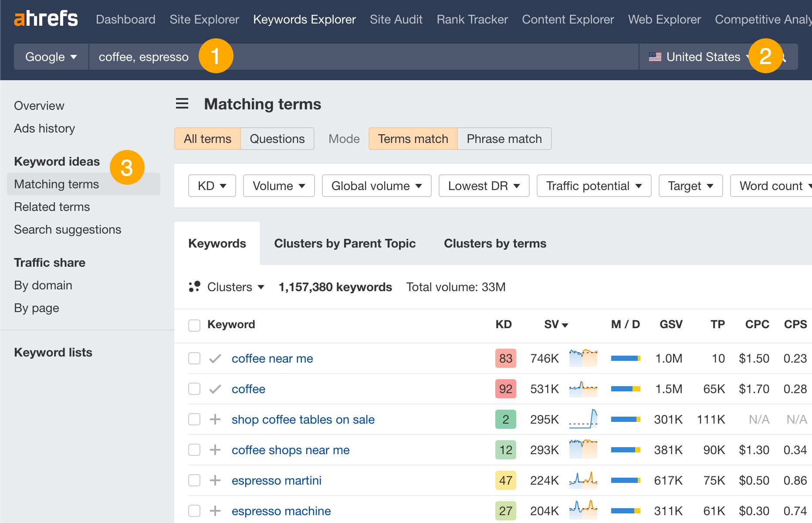Click the ahrefs logo
The height and width of the screenshot is (523, 812).
coord(45,18)
